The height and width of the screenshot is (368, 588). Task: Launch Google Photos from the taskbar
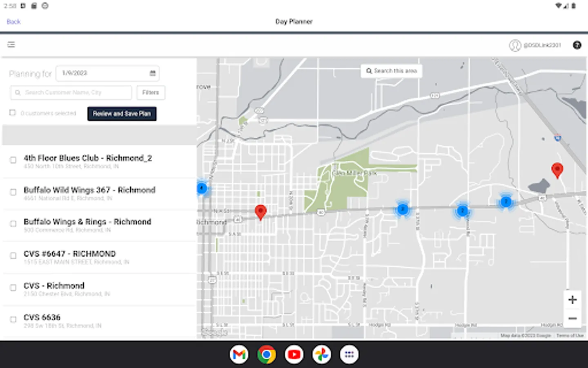tap(322, 355)
